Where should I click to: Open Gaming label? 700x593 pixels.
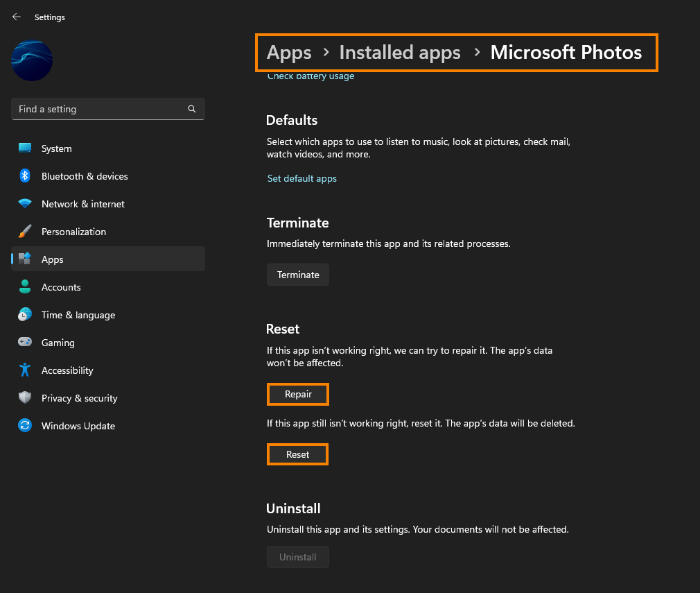point(58,343)
